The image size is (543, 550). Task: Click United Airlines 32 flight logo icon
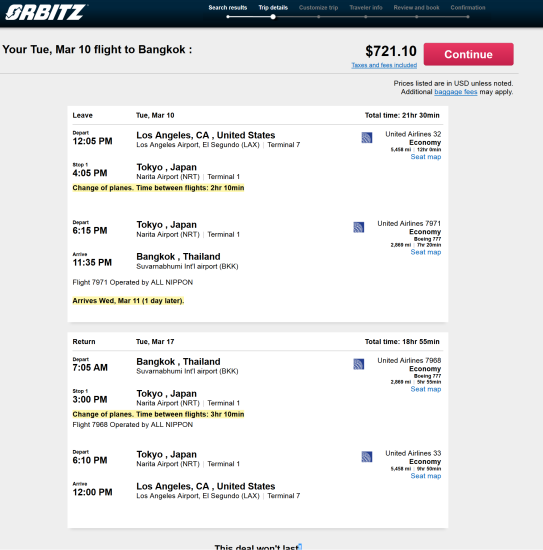pyautogui.click(x=367, y=138)
